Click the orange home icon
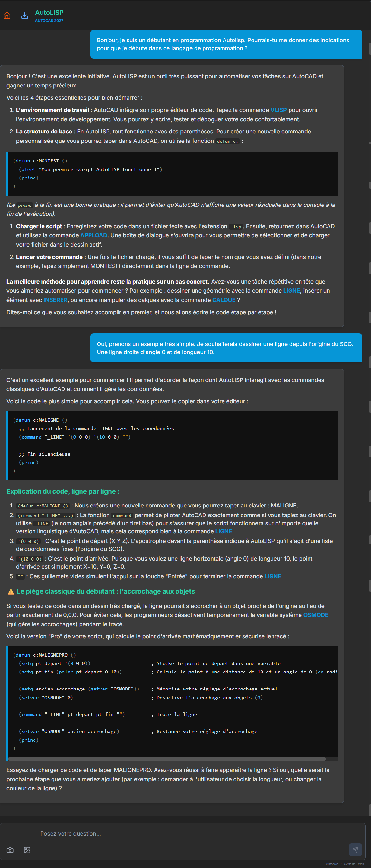 point(7,15)
